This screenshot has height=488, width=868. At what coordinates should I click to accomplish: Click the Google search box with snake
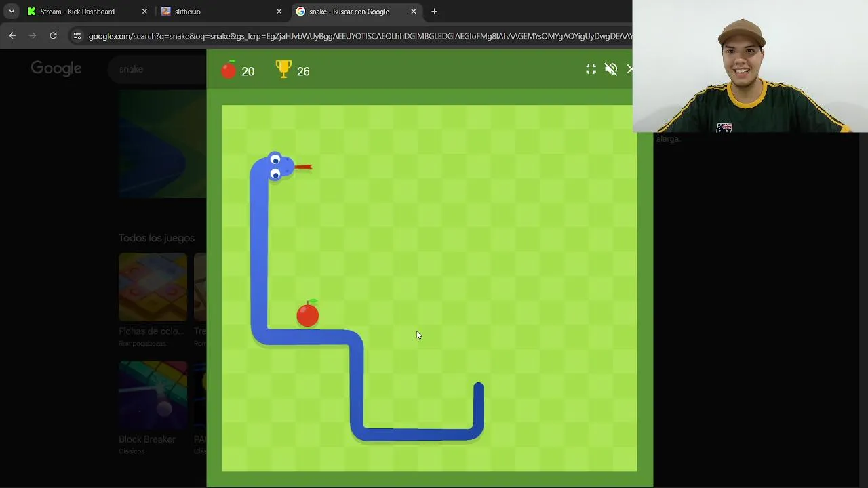158,69
